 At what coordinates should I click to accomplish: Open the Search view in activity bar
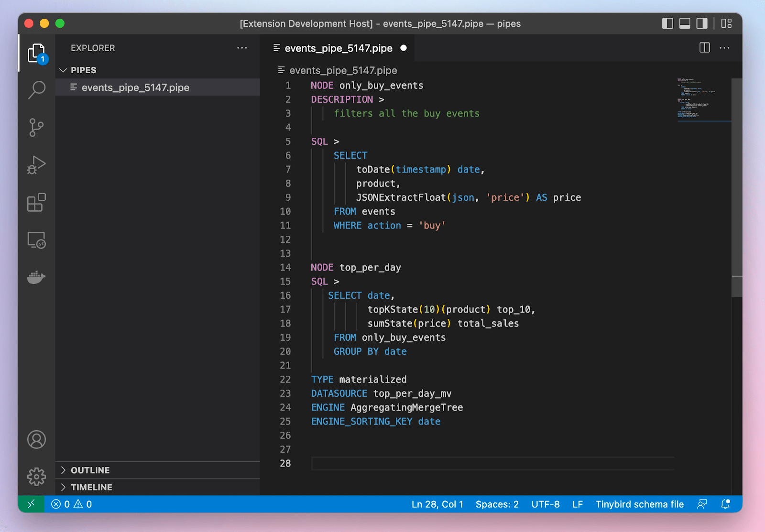point(36,89)
